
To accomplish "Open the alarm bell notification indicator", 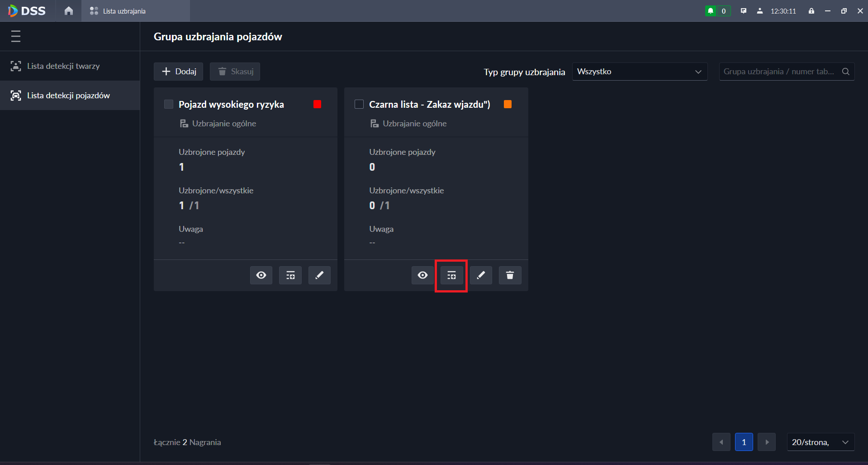I will click(x=711, y=11).
